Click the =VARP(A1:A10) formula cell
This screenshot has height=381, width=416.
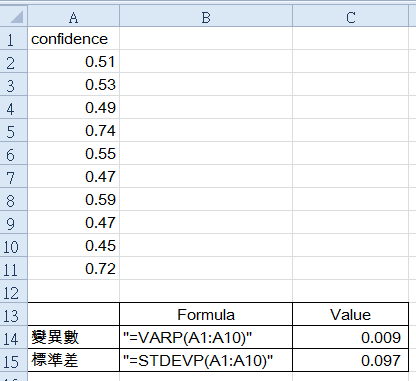point(206,337)
